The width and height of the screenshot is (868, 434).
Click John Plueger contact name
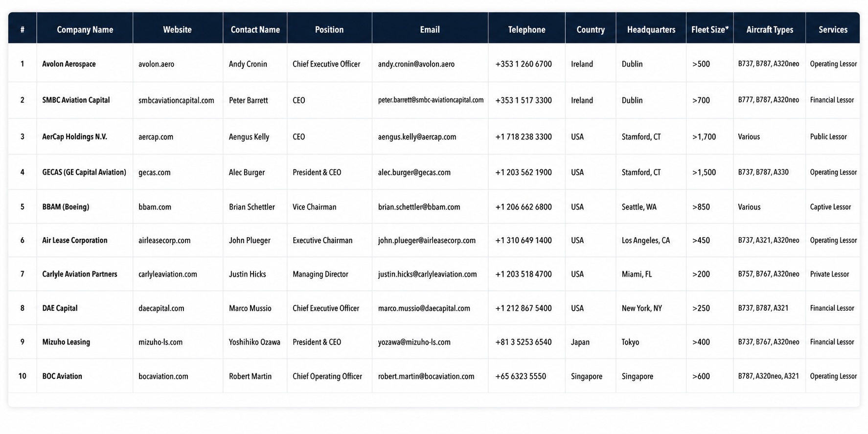click(250, 241)
